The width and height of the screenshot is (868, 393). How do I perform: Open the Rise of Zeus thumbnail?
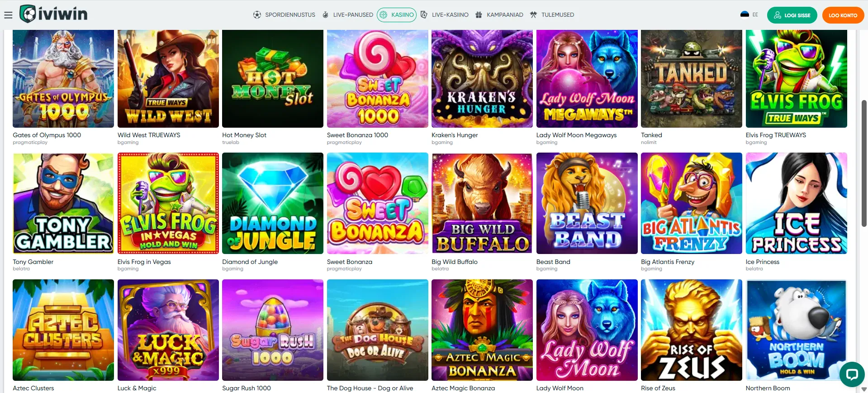692,330
